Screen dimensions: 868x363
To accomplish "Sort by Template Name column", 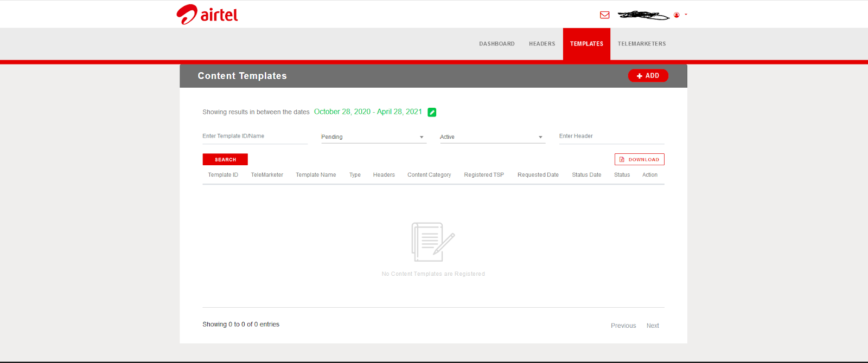I will coord(316,175).
